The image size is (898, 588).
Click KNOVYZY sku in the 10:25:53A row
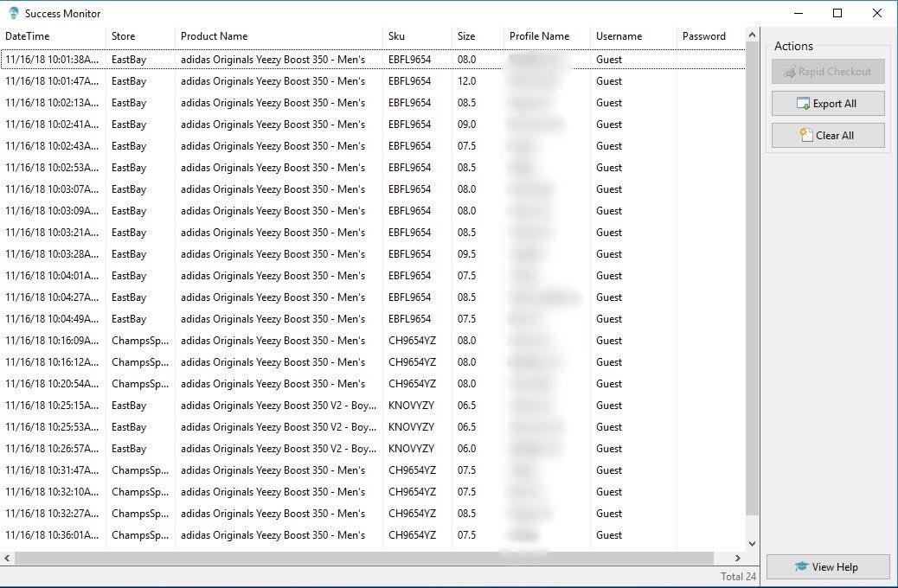[411, 427]
